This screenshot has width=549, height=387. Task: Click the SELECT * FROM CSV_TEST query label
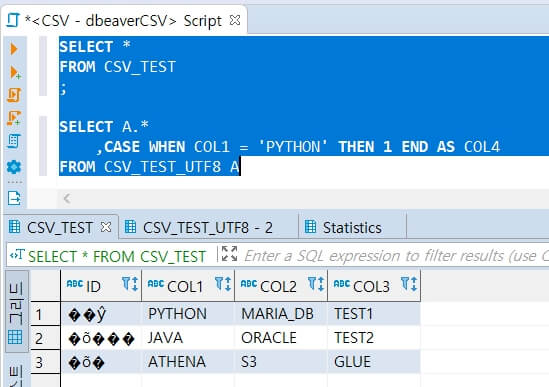click(x=117, y=256)
